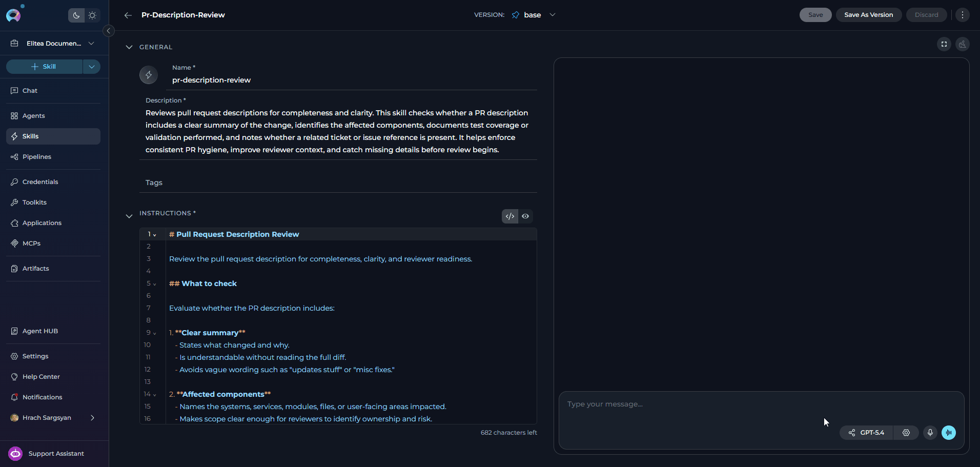Click the skill lightning avatar icon
This screenshot has height=467, width=980.
point(149,75)
